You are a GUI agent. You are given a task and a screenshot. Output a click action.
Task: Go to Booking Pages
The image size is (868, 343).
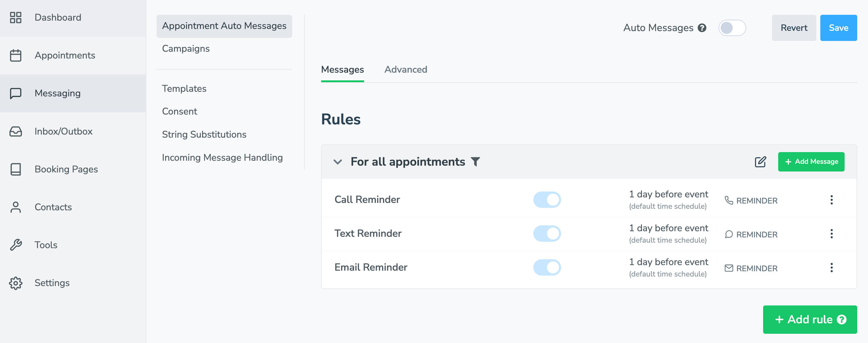[66, 169]
